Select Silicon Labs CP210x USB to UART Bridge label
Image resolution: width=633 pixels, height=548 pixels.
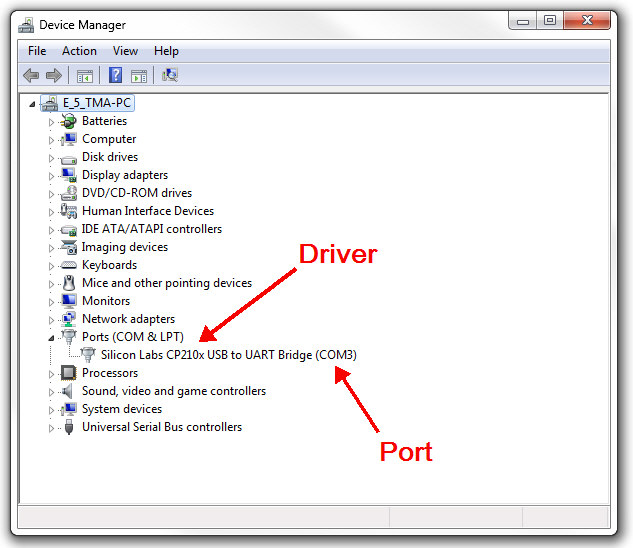point(229,355)
